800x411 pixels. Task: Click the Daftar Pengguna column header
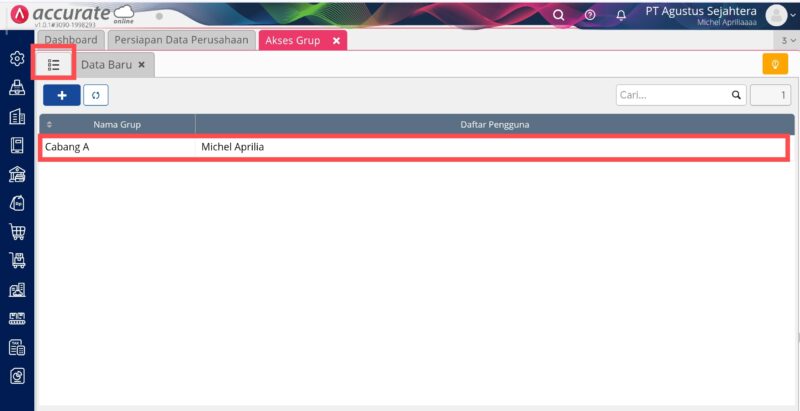495,124
